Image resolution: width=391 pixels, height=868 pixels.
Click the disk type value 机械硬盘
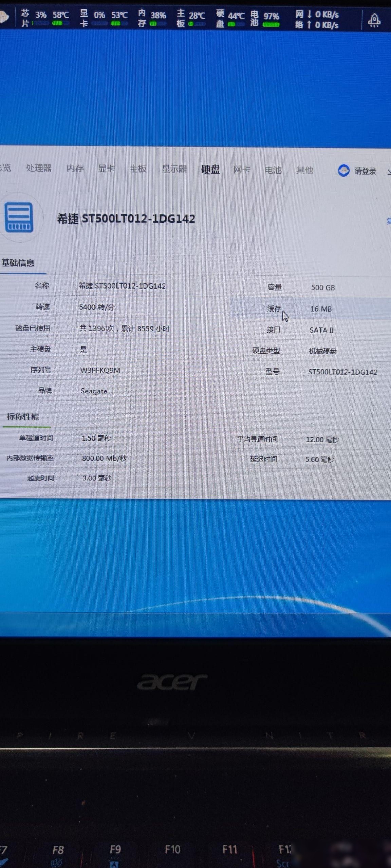[322, 351]
